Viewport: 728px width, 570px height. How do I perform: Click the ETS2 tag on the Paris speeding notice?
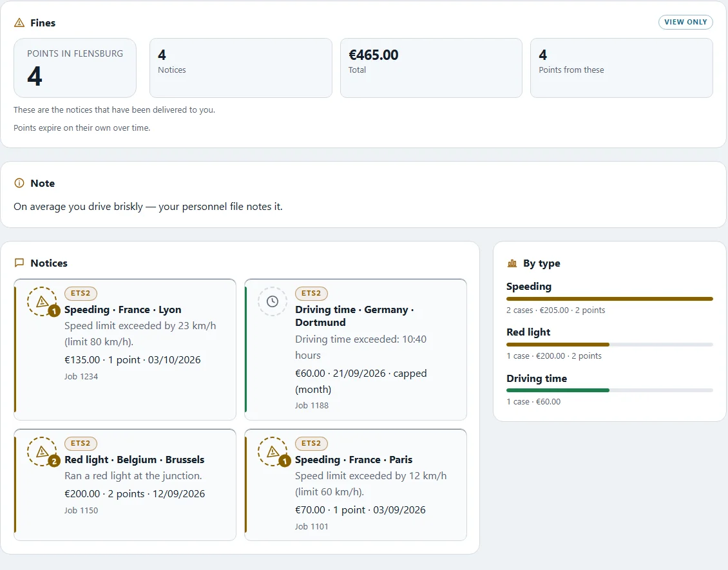point(311,443)
